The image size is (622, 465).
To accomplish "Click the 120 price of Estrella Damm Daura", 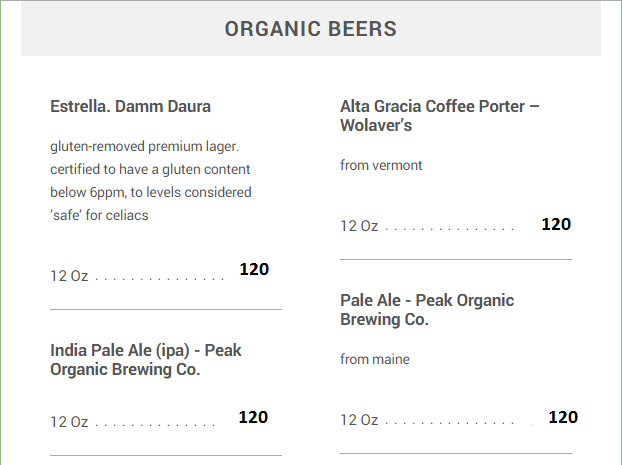I will click(x=254, y=270).
